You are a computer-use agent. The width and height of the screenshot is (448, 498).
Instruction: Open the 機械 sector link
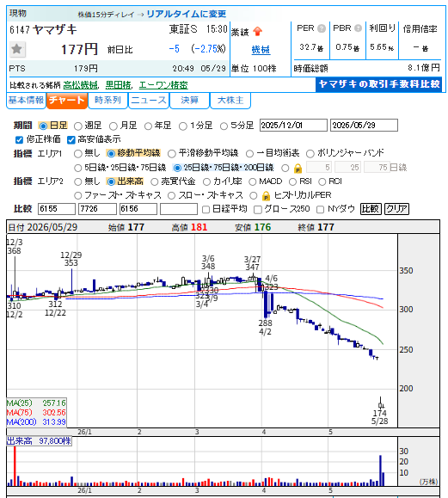pyautogui.click(x=261, y=50)
